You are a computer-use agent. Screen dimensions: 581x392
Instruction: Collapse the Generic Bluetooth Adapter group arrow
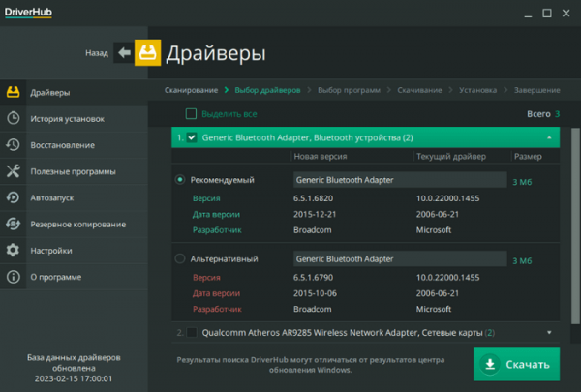click(549, 137)
